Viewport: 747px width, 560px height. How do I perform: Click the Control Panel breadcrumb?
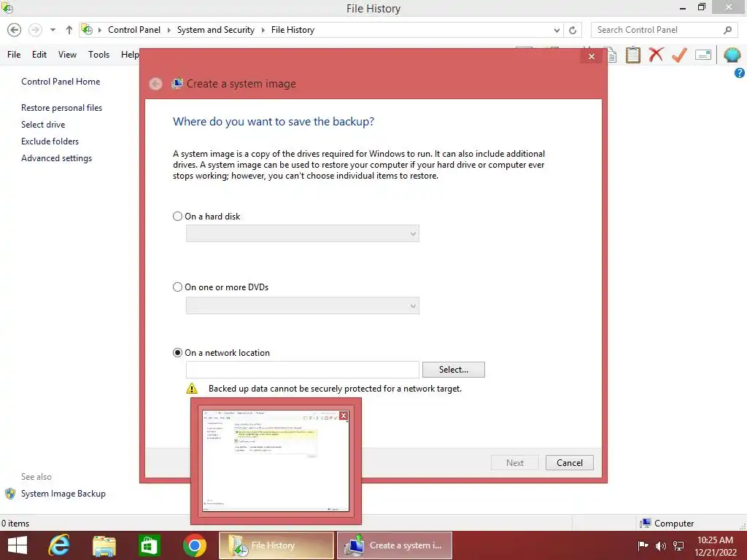pos(134,30)
